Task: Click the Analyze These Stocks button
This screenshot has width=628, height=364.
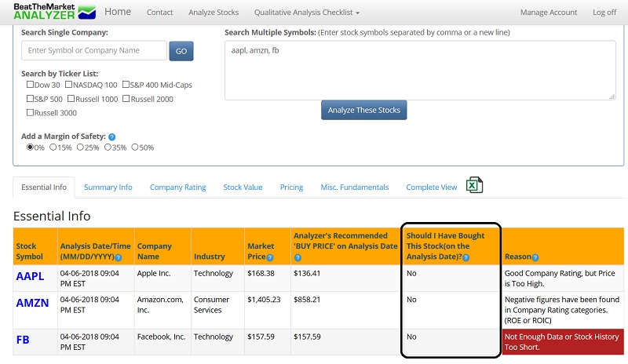Action: click(x=363, y=110)
